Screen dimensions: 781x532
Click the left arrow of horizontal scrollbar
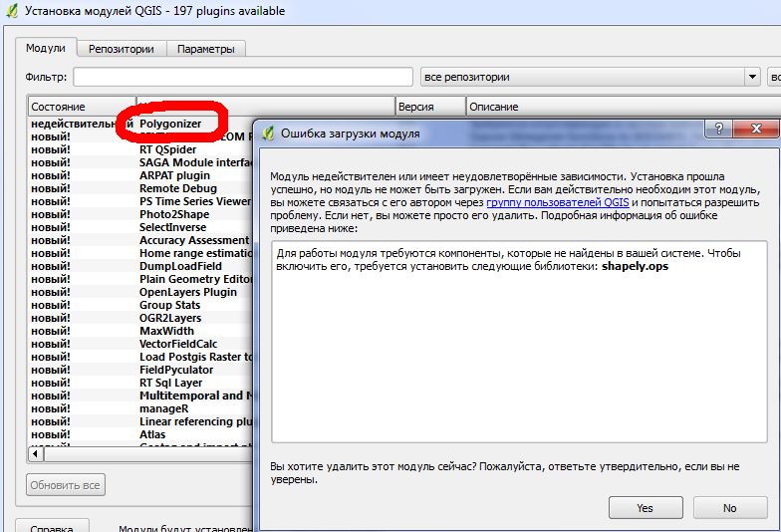35,454
